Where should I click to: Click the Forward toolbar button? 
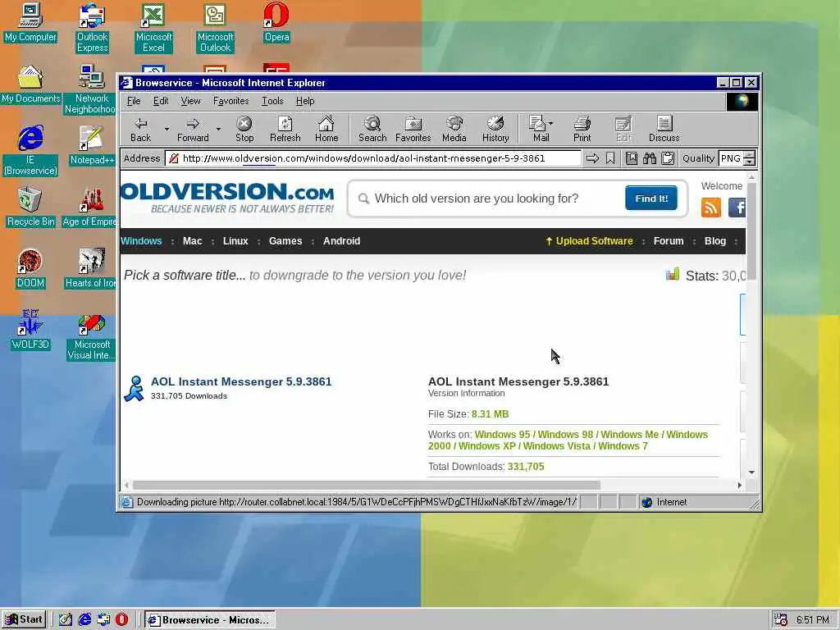point(193,129)
